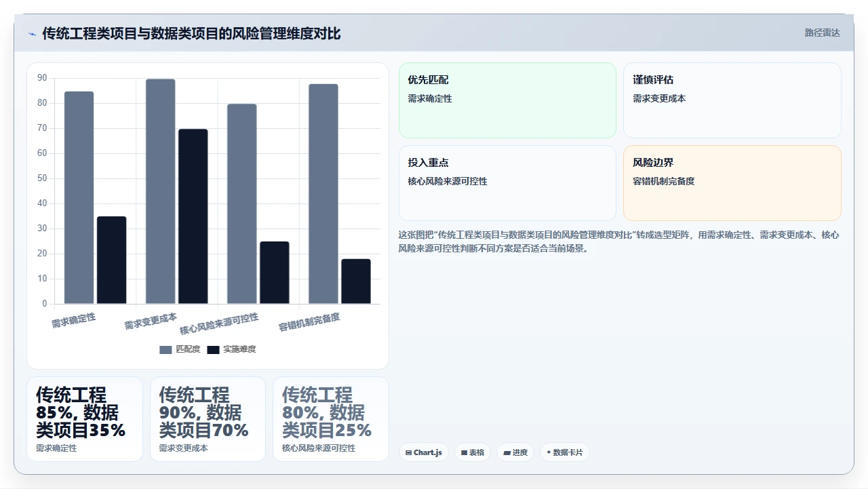Viewport: 868px width, 489px height.
Task: Click the 容错机制完备度 x-axis label
Action: [309, 322]
